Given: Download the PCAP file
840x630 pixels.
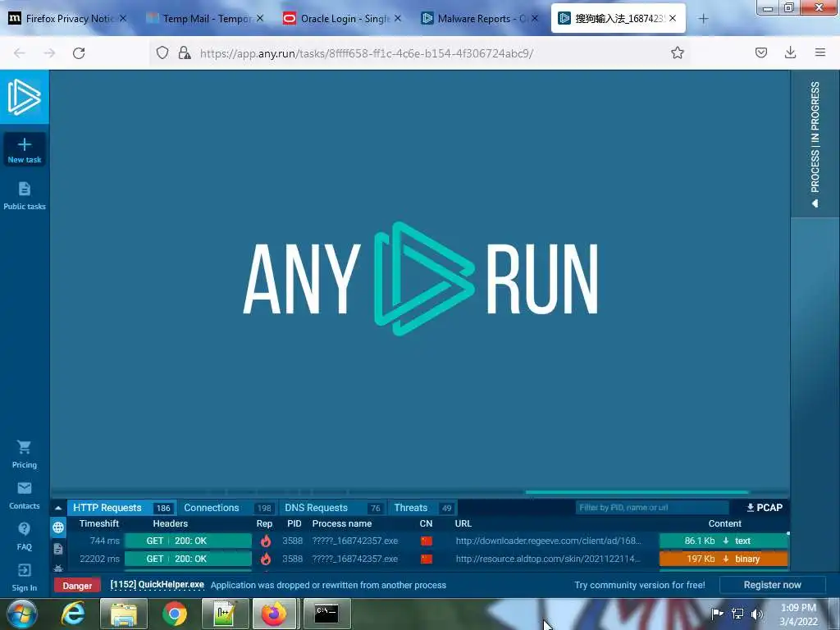Looking at the screenshot, I should [765, 507].
